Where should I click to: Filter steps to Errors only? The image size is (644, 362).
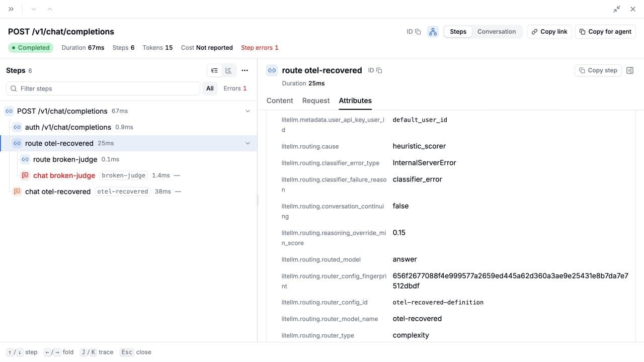[235, 88]
